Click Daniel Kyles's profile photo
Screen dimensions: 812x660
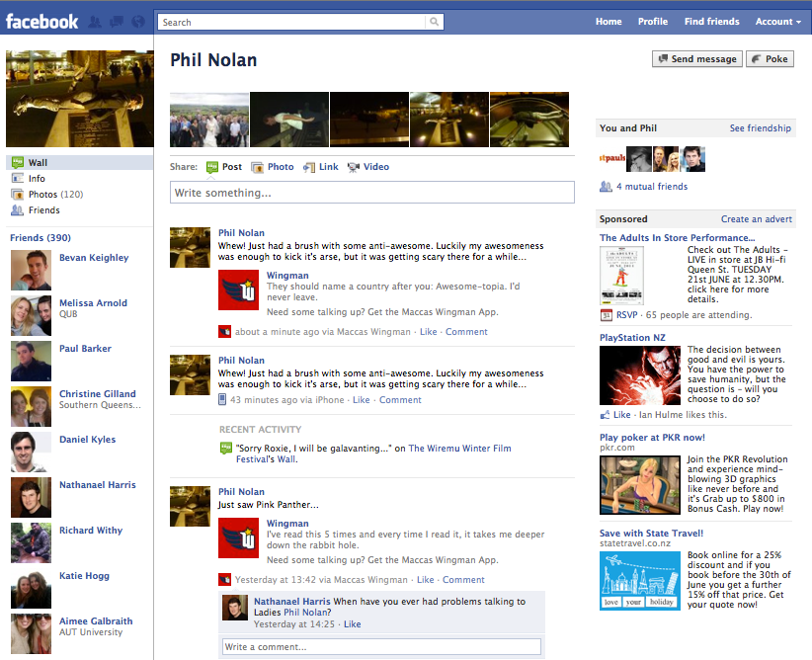pyautogui.click(x=31, y=452)
